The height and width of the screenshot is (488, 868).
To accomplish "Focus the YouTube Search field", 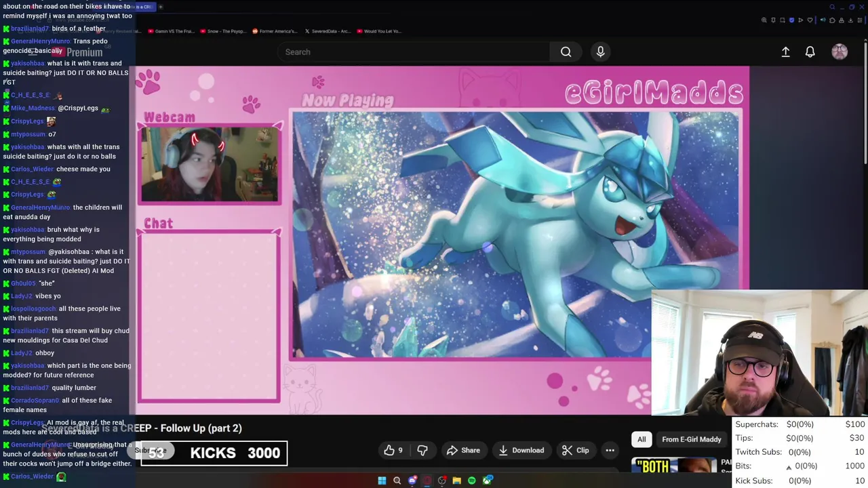I will [414, 52].
